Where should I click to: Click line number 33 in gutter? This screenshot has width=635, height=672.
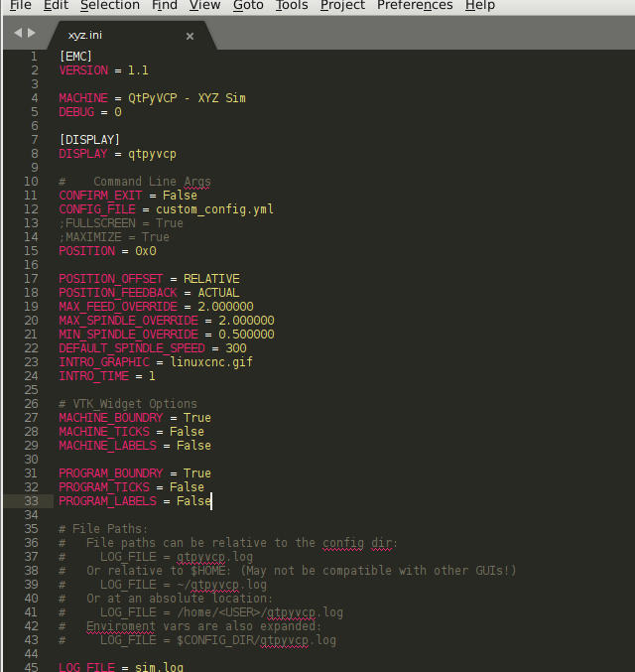pos(31,501)
